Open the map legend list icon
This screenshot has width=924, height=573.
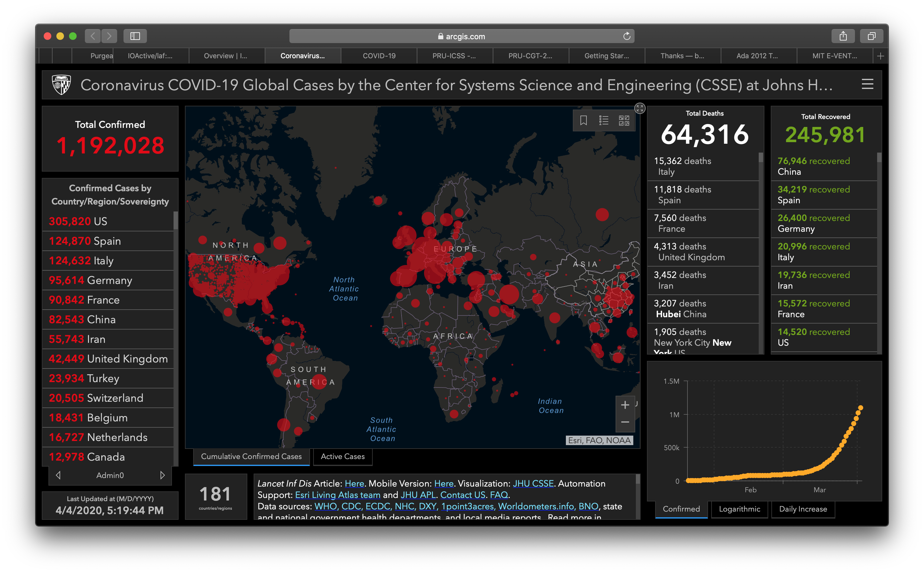click(603, 121)
